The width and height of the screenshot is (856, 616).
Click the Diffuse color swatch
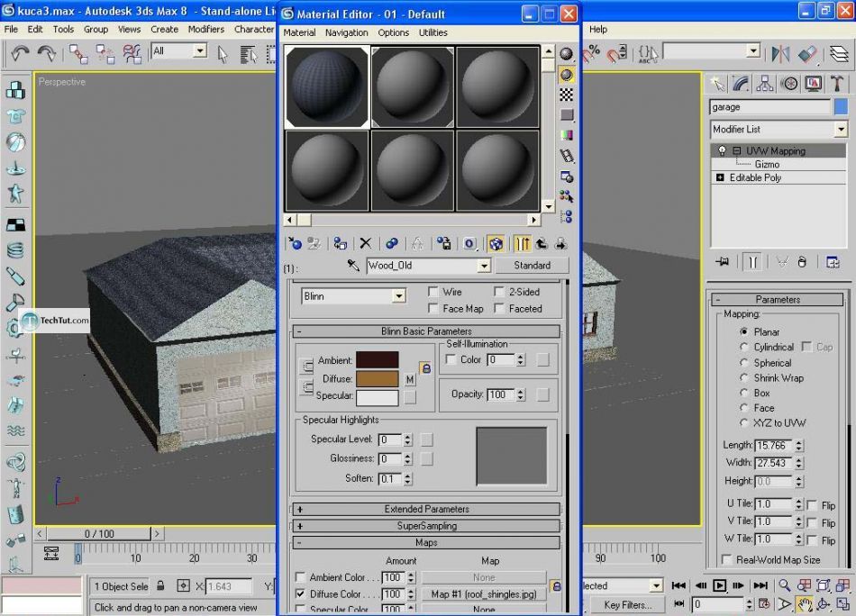click(378, 378)
